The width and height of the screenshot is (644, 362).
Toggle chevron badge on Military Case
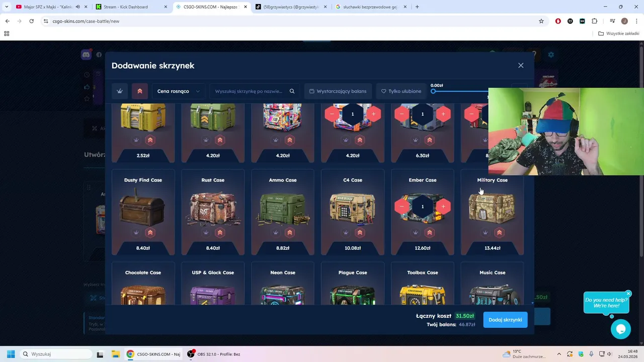500,233
